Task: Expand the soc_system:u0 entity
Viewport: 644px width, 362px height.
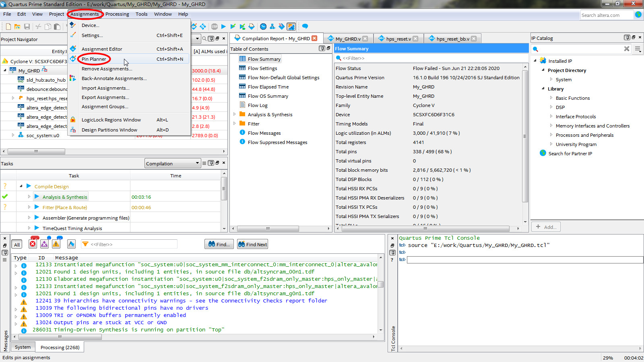Action: coord(13,135)
